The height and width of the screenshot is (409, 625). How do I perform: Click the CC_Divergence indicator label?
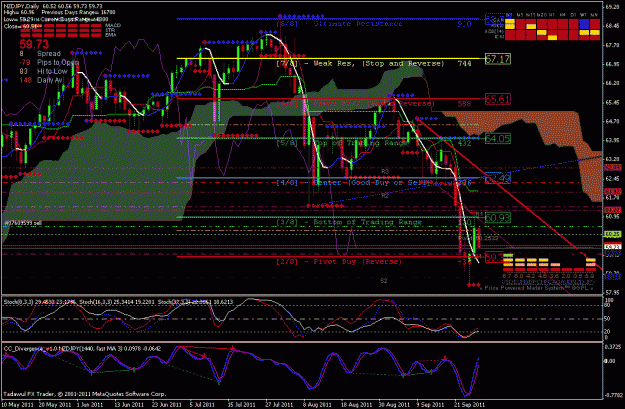pos(82,348)
